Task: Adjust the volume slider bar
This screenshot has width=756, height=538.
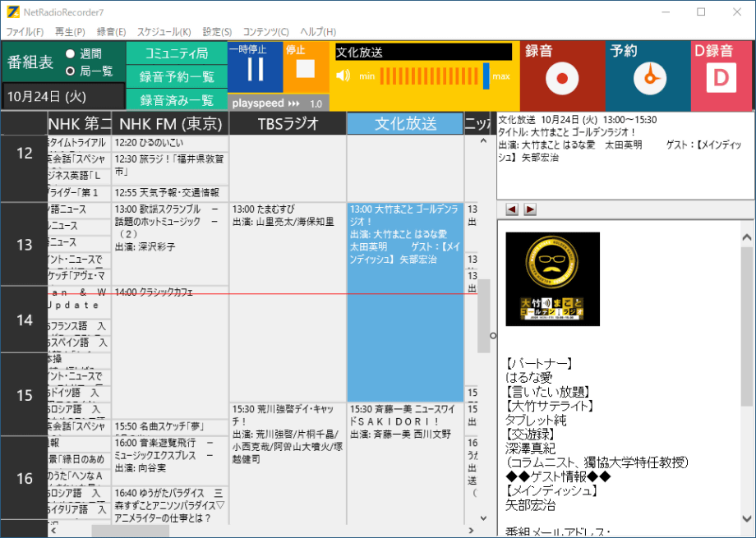Action: click(x=434, y=76)
